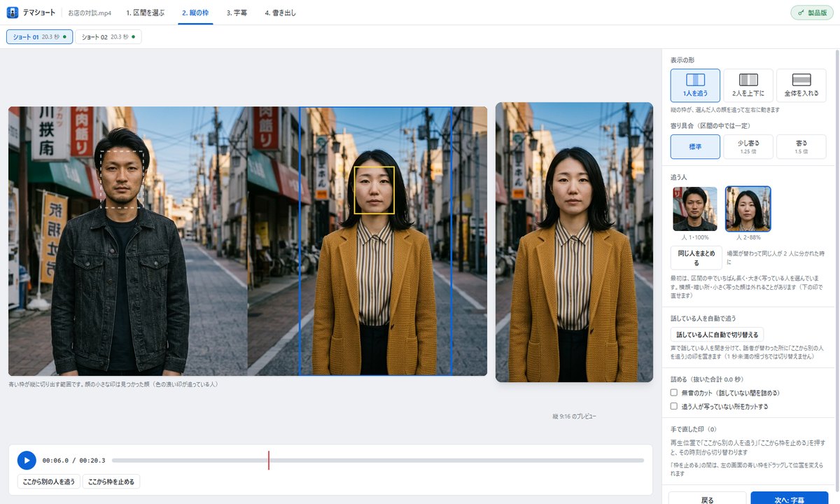Choose the 2人を上下に layout option

tap(748, 85)
